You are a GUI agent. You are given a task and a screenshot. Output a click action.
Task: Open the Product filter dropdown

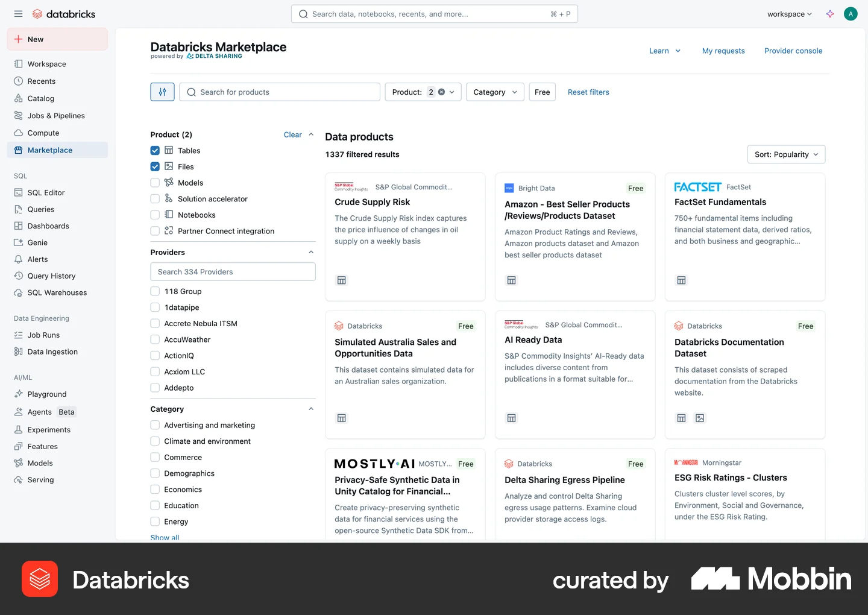pyautogui.click(x=423, y=92)
